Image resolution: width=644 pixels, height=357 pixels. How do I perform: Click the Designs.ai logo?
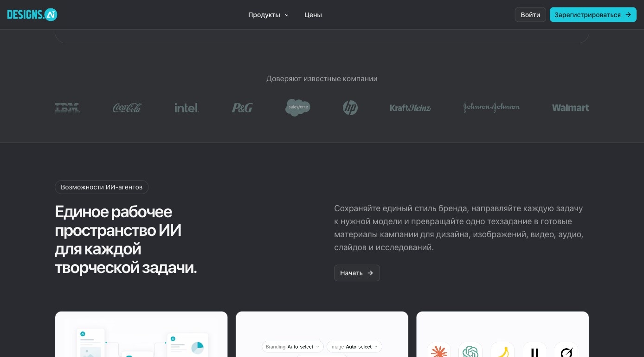pyautogui.click(x=32, y=14)
